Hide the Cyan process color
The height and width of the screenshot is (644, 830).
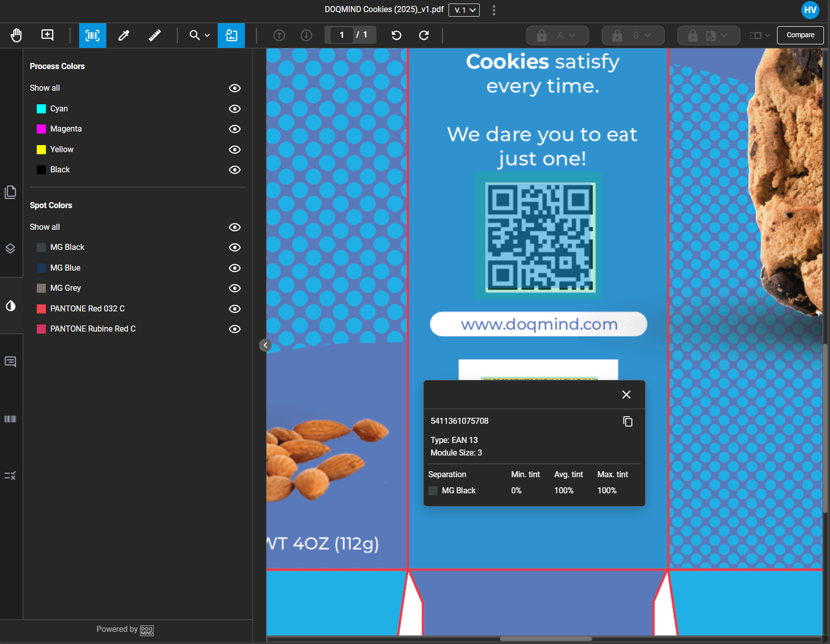[234, 109]
